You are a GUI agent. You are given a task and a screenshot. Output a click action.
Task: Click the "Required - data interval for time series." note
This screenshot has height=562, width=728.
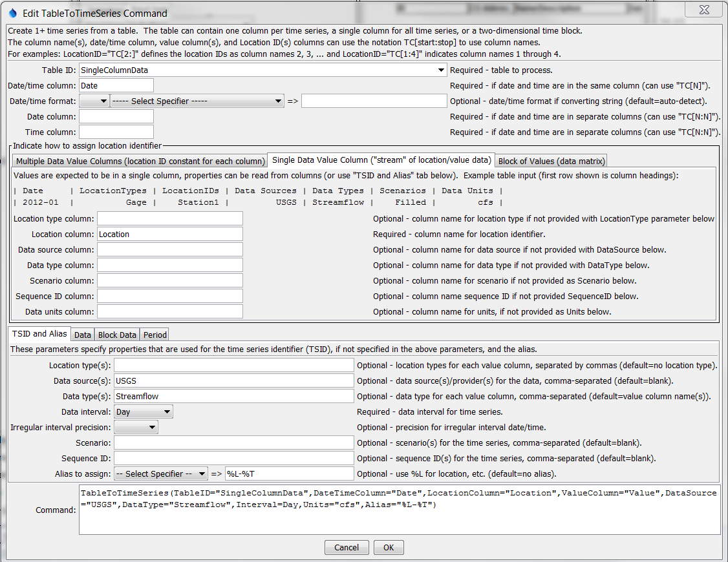click(x=429, y=411)
